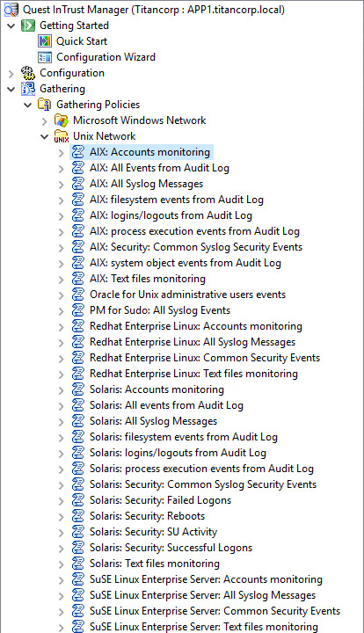Collapse the Unix Network node
364x633 pixels.
click(x=44, y=137)
